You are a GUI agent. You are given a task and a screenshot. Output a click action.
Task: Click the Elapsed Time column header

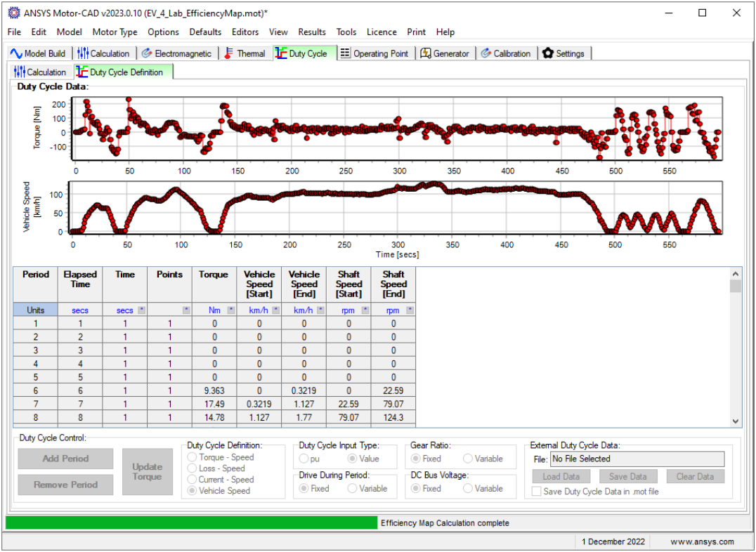pos(80,284)
